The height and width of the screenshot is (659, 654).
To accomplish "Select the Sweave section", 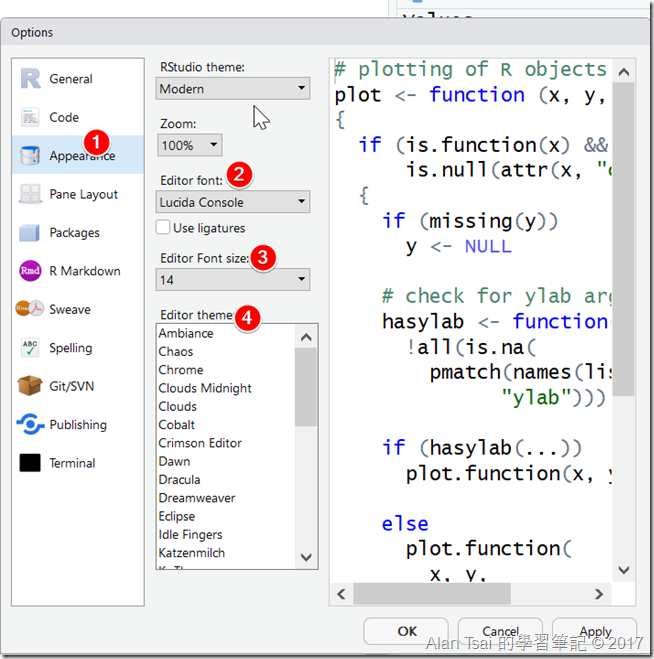I will 78,309.
